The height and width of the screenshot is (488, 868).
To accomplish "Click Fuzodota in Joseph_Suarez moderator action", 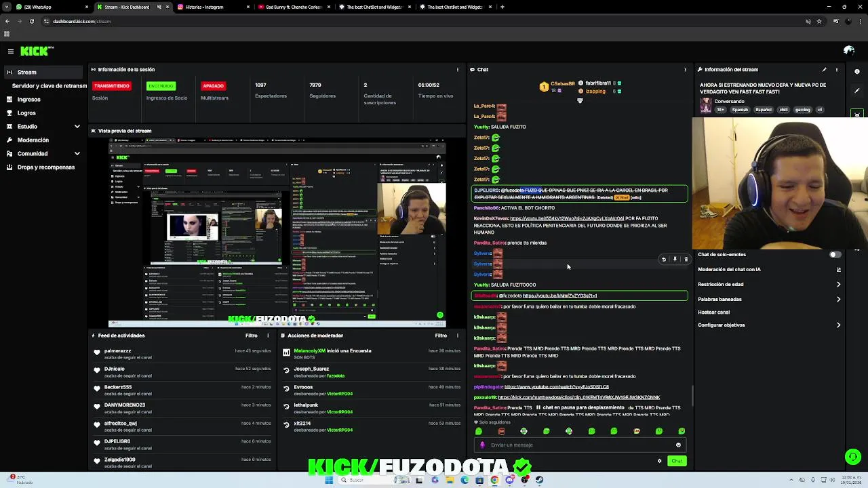I will [336, 375].
